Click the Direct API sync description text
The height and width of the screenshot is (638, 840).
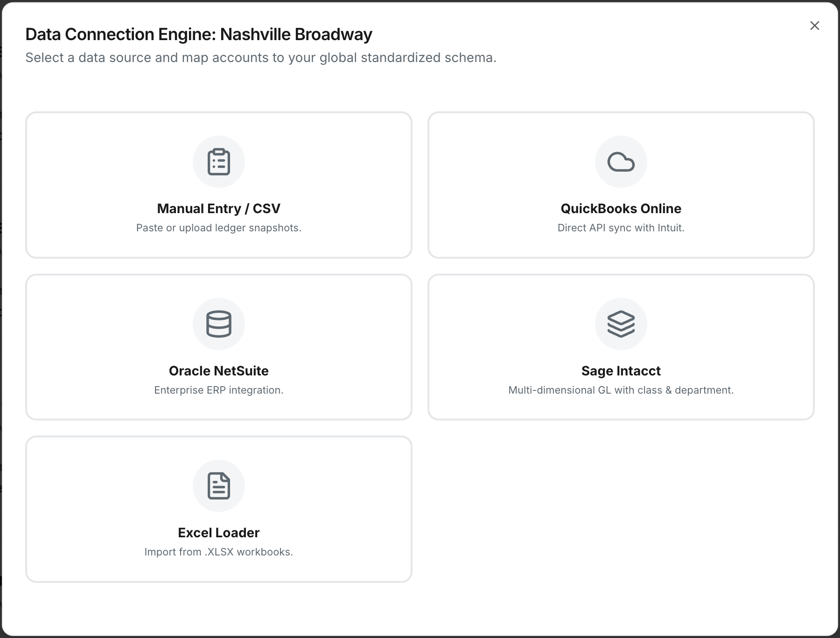pyautogui.click(x=621, y=228)
